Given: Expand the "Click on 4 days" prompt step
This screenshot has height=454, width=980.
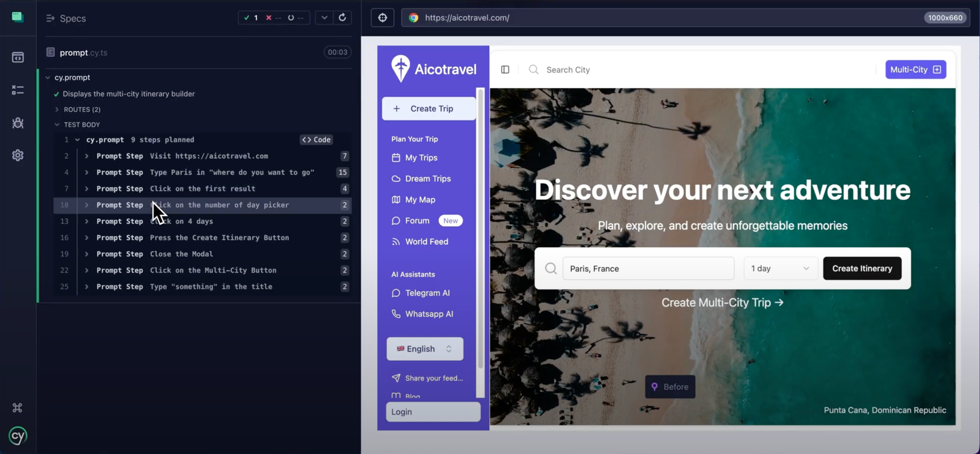Looking at the screenshot, I should click(87, 221).
